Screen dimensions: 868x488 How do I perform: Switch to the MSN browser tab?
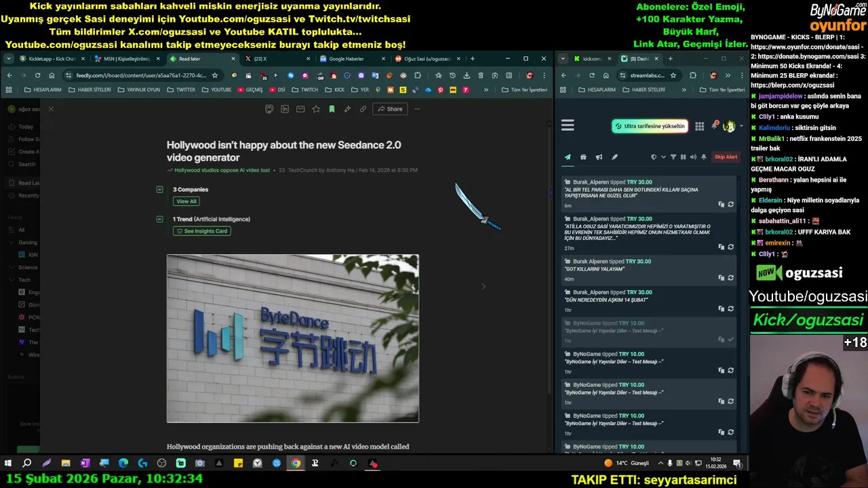click(126, 59)
